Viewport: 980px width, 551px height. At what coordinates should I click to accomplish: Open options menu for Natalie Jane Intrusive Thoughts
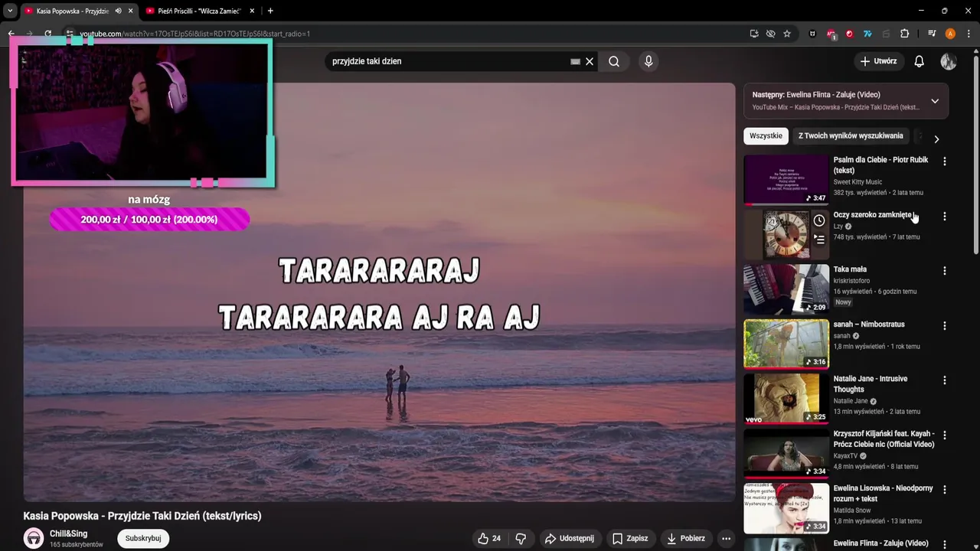[x=944, y=380]
